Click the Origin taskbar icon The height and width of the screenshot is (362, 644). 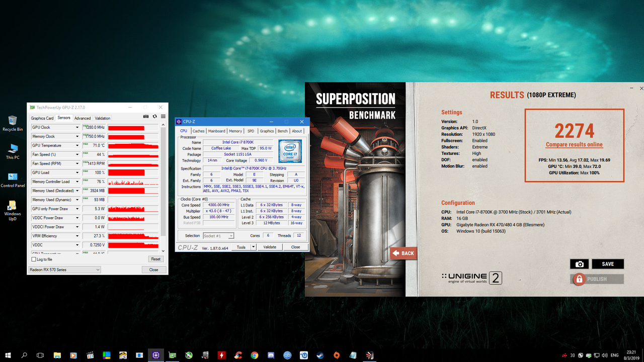(x=337, y=355)
